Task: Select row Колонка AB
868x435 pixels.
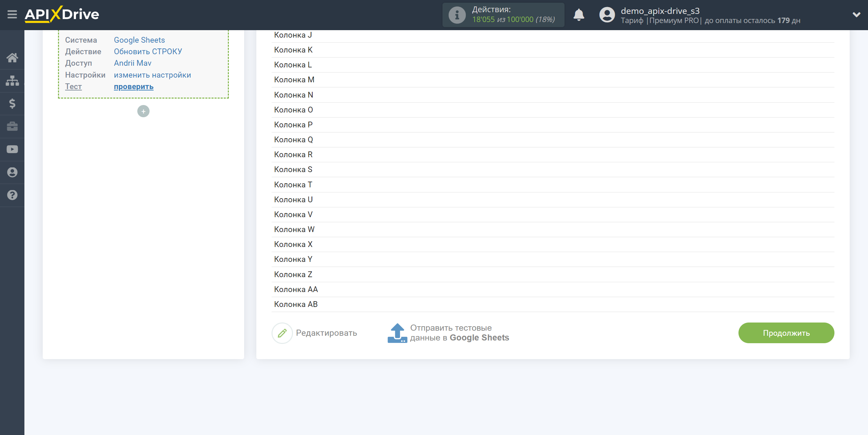Action: [x=553, y=304]
